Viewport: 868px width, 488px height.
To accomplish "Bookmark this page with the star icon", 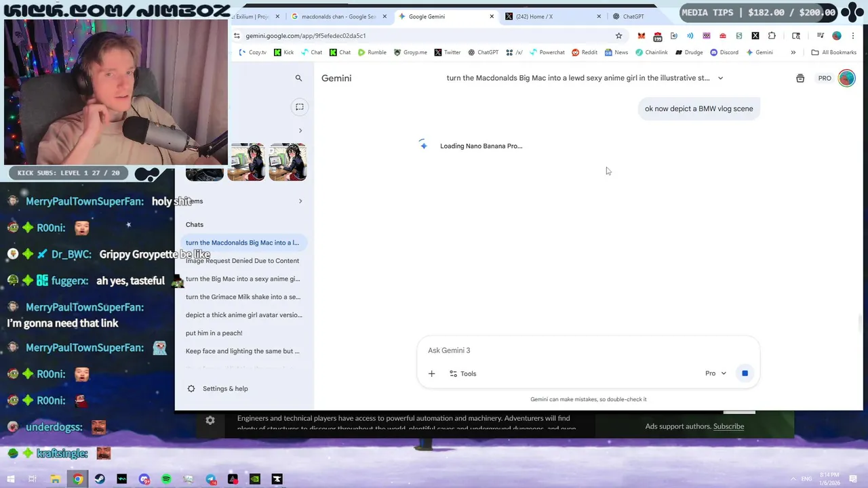I will (618, 36).
